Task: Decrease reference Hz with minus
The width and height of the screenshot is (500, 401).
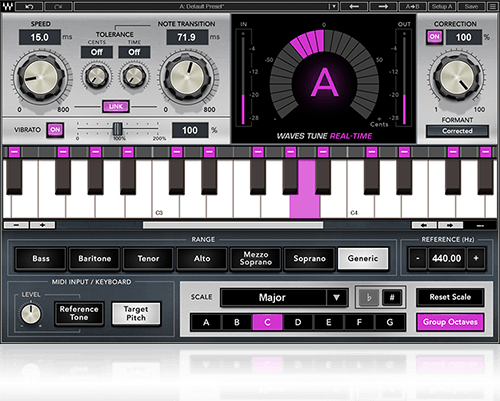Action: (418, 258)
